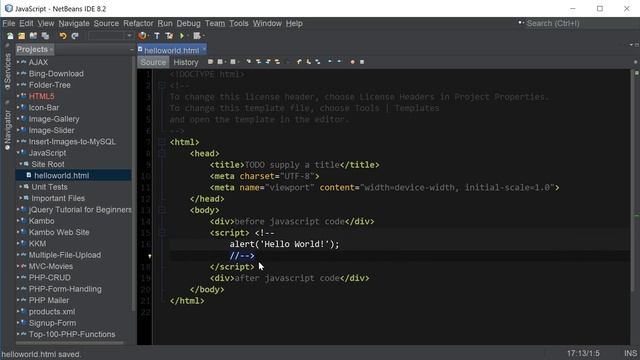Click the Debug Project toolbar icon
Viewport: 640px width, 360px height.
click(197, 36)
